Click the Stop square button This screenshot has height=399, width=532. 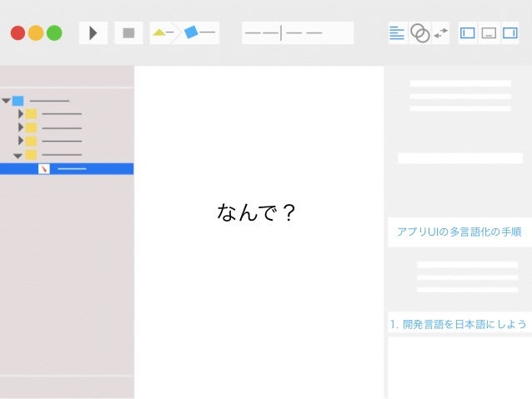coord(128,32)
